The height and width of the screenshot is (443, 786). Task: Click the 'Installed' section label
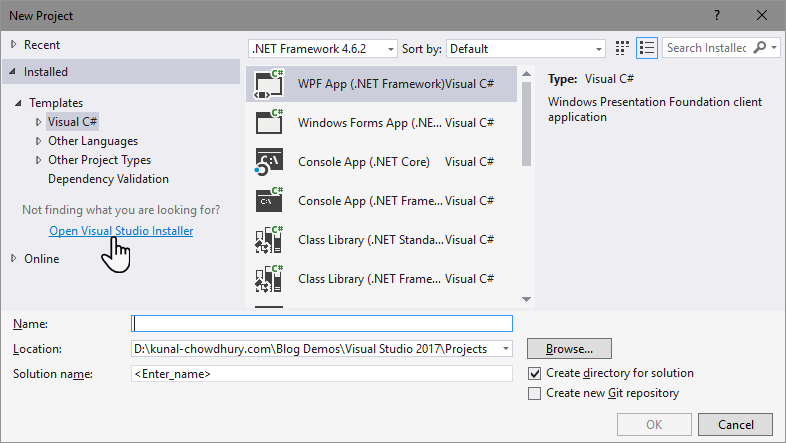(46, 72)
